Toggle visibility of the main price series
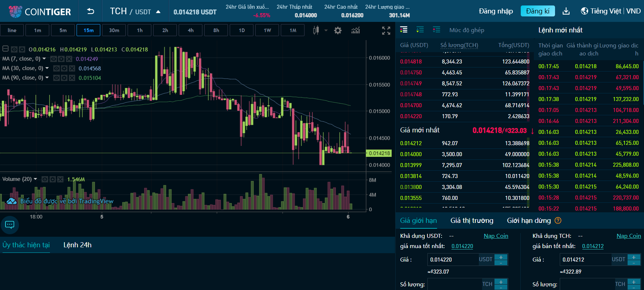 coord(14,49)
